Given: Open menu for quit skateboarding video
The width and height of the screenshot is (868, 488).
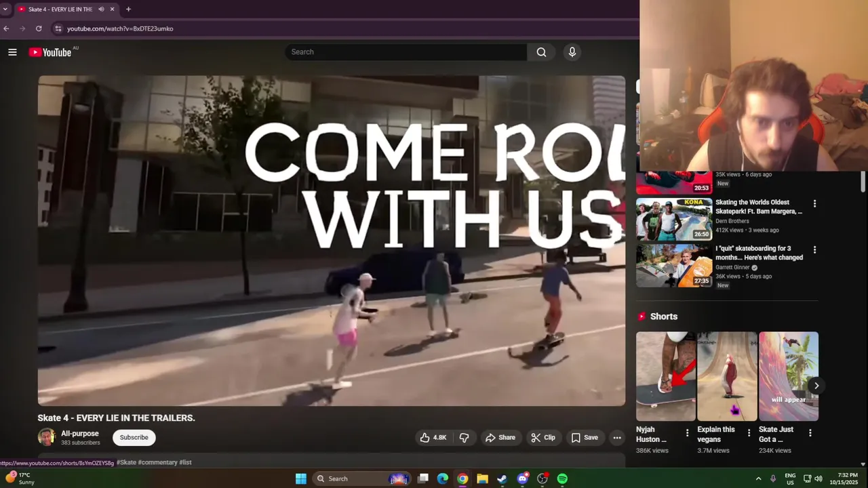Looking at the screenshot, I should [x=814, y=250].
